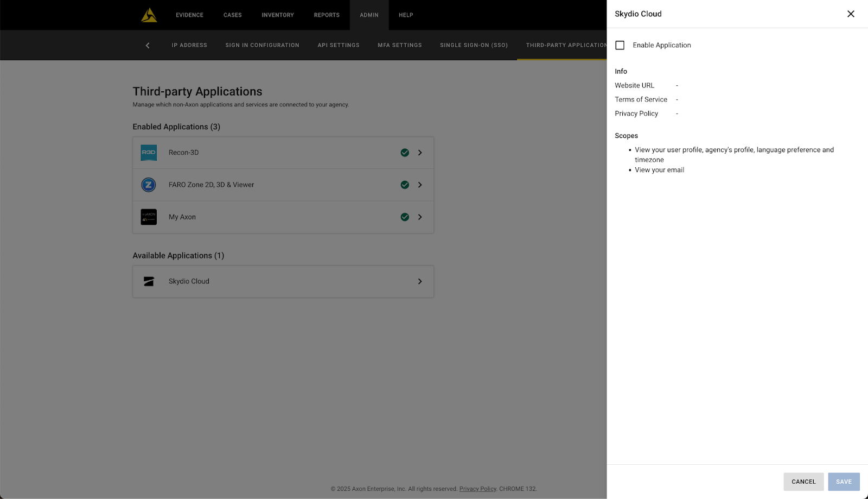The image size is (868, 499).
Task: Click the FARO Zone app icon
Action: point(149,185)
